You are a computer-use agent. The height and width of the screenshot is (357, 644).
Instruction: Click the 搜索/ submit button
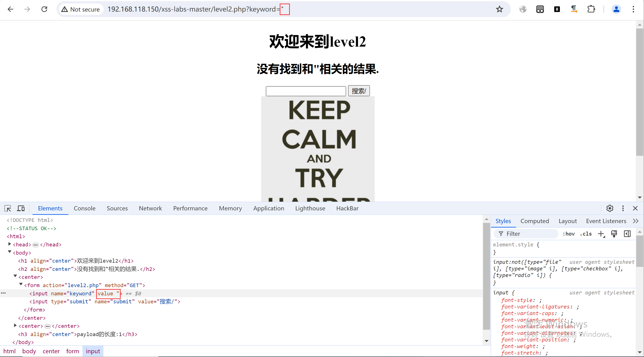359,91
